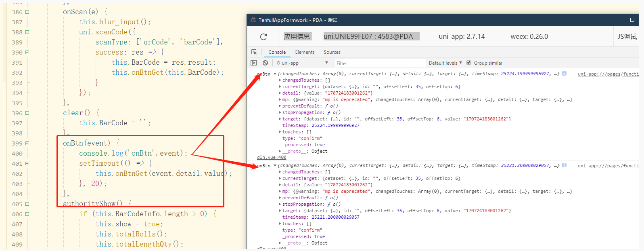Clear the console with the ban icon
644x251 pixels.
point(265,63)
